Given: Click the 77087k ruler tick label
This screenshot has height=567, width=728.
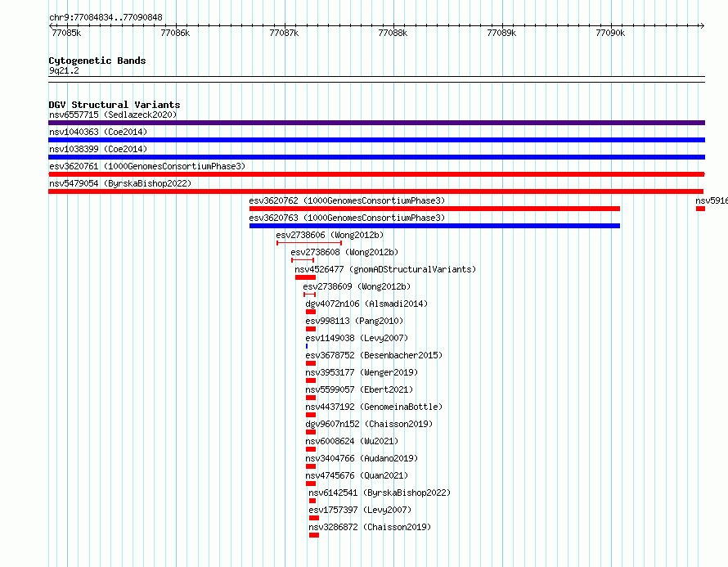Looking at the screenshot, I should 284,33.
